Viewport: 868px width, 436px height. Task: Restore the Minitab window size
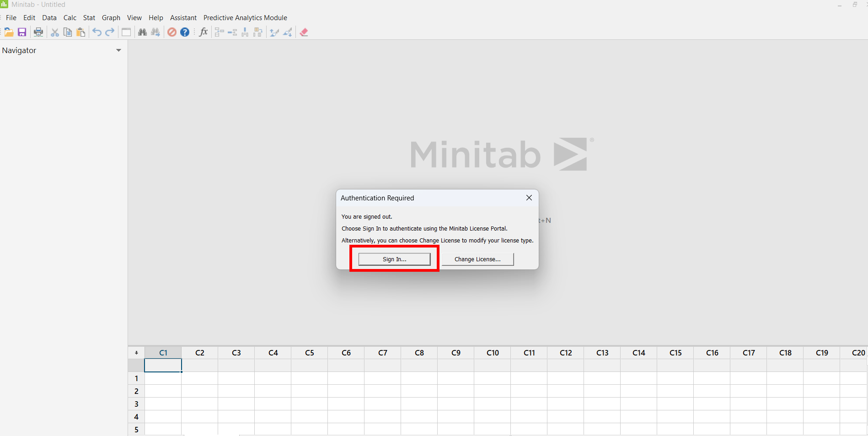(x=855, y=5)
